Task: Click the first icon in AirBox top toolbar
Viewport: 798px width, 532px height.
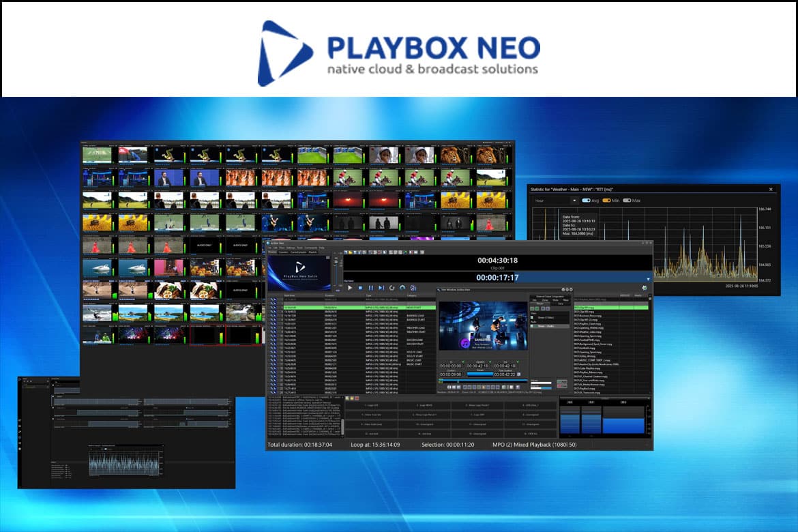Action: 346,252
